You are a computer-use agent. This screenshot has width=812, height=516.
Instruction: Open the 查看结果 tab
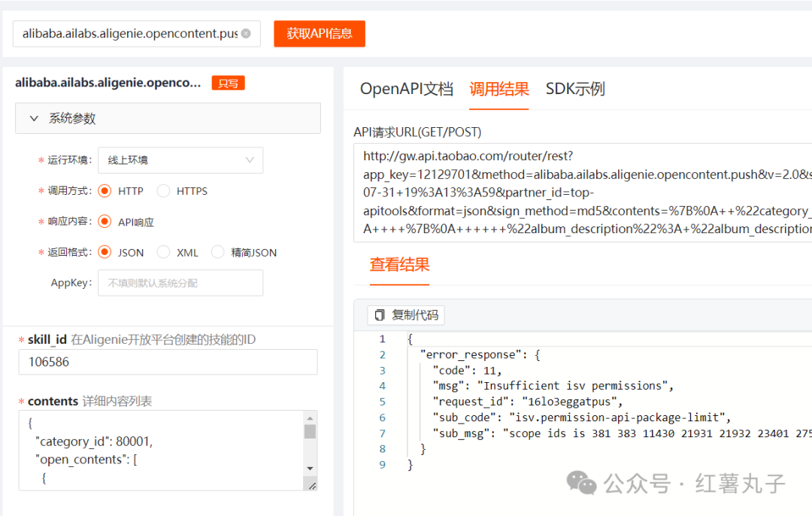(399, 265)
